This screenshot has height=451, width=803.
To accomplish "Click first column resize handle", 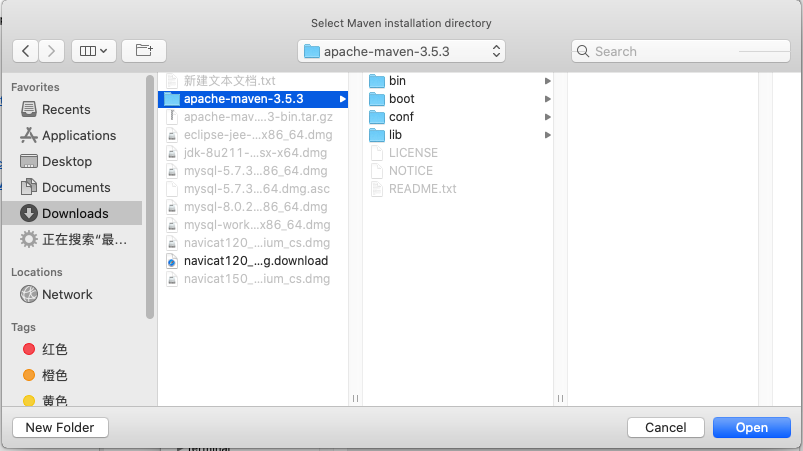I will pos(355,398).
